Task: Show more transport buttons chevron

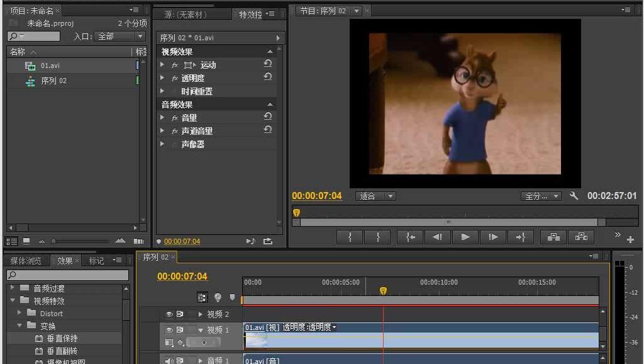Action: 618,234
